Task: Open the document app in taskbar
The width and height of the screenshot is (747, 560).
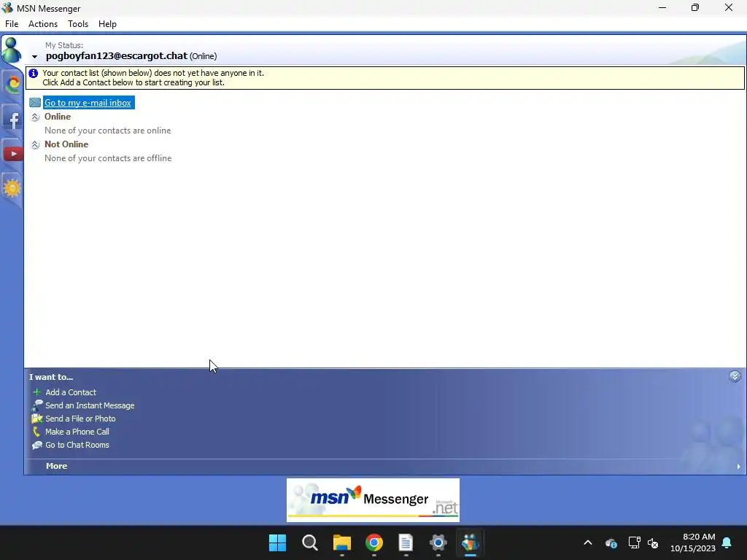Action: [406, 542]
